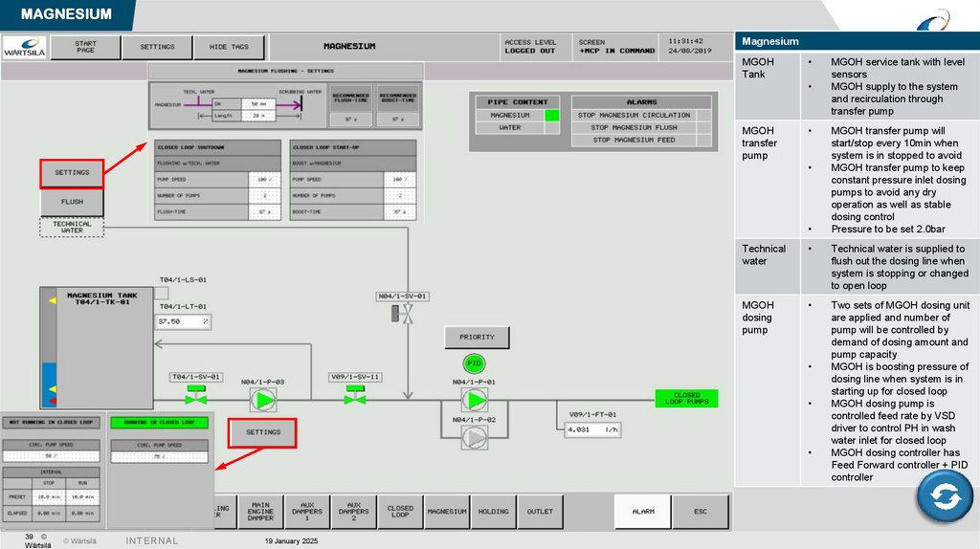Edit Closed Loop Start-Up pump speed field
Image resolution: width=980 pixels, height=549 pixels.
[400, 179]
